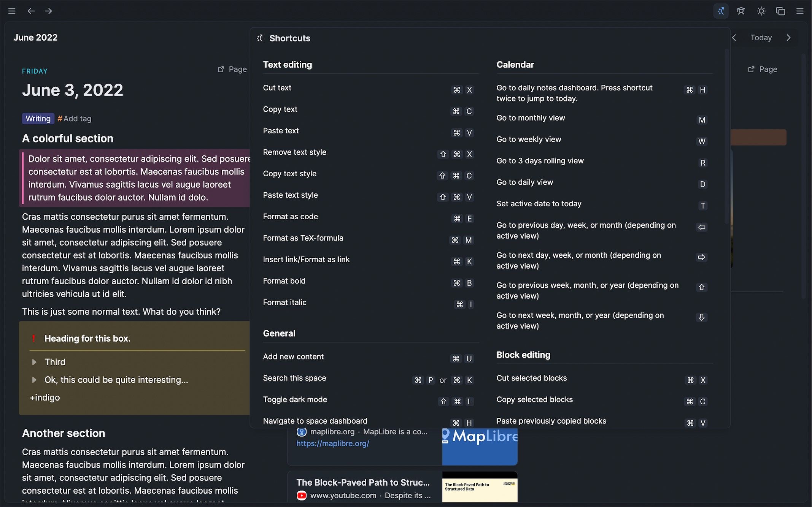Click the YouTube icon on the video card

[x=301, y=496]
